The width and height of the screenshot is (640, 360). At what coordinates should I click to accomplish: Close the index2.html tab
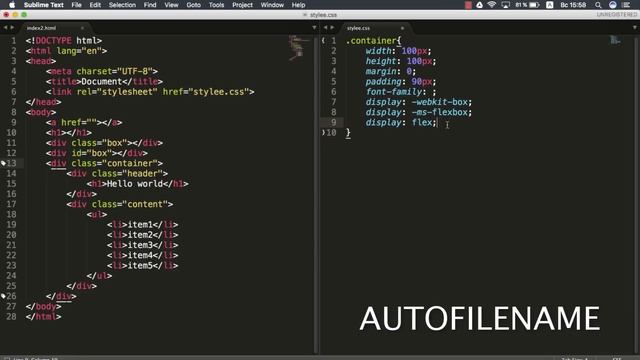point(82,28)
